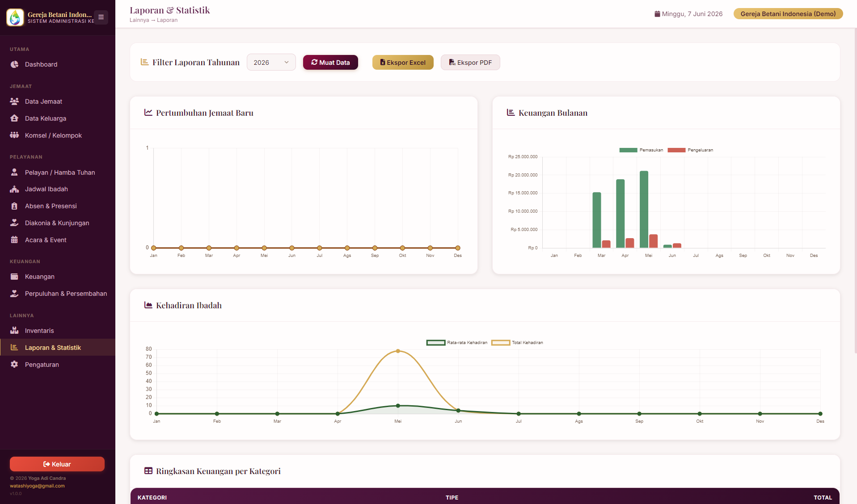Click the Inventaris boxes icon

pyautogui.click(x=14, y=331)
